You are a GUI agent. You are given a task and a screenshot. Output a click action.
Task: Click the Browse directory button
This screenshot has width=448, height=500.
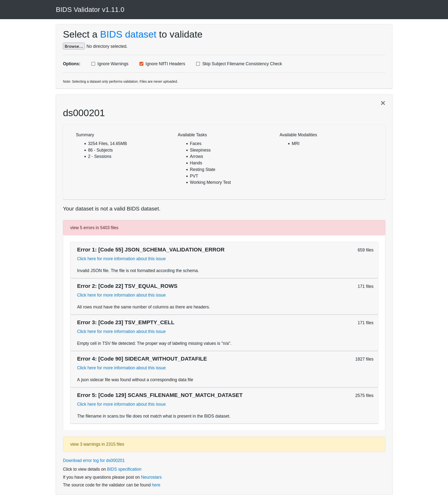[73, 46]
